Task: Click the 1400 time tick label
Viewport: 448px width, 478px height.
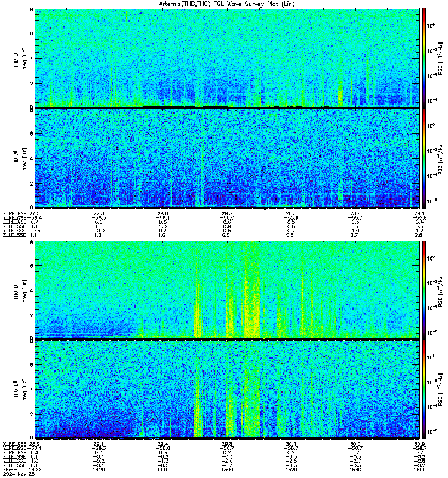Action: [x=35, y=470]
